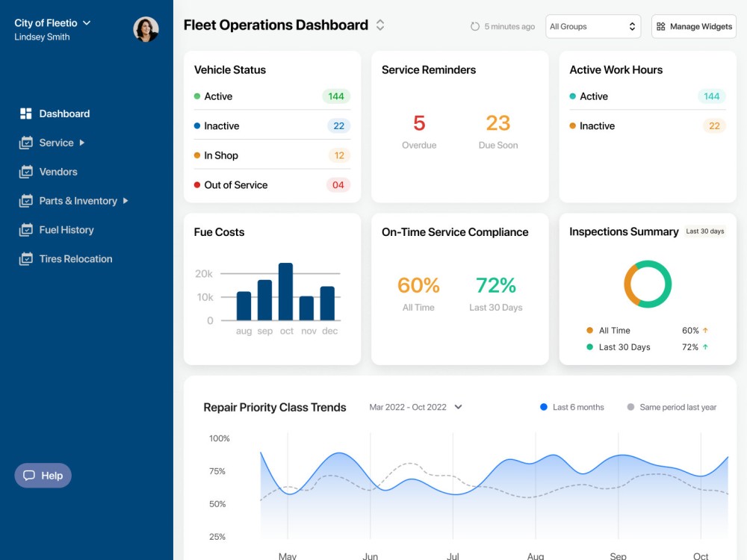Click the oct bar in Fuel Costs
This screenshot has width=747, height=560.
[x=286, y=291]
